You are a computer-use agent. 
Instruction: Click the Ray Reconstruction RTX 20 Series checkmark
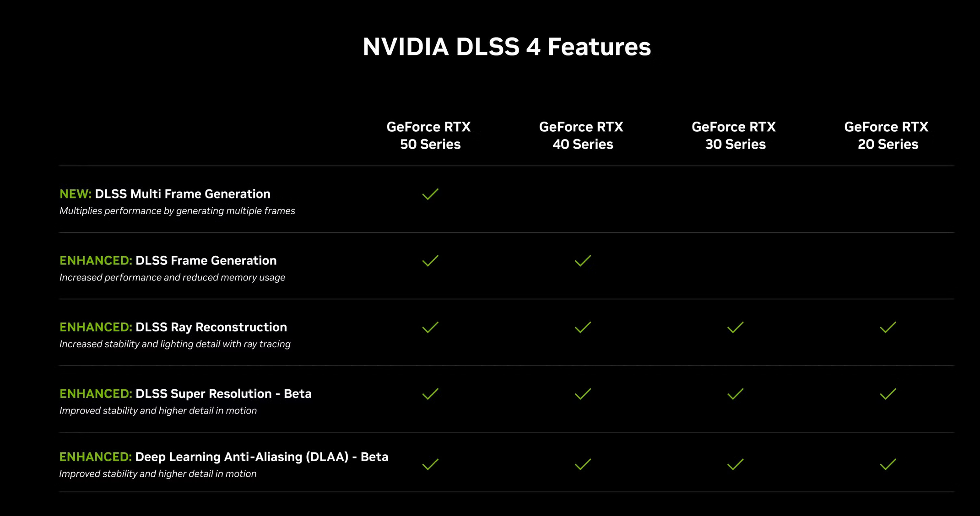tap(888, 328)
